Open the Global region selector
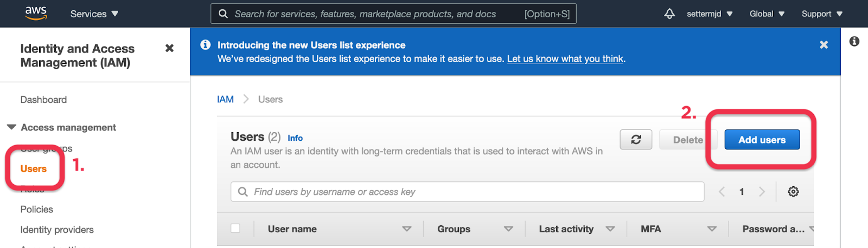 click(x=767, y=14)
